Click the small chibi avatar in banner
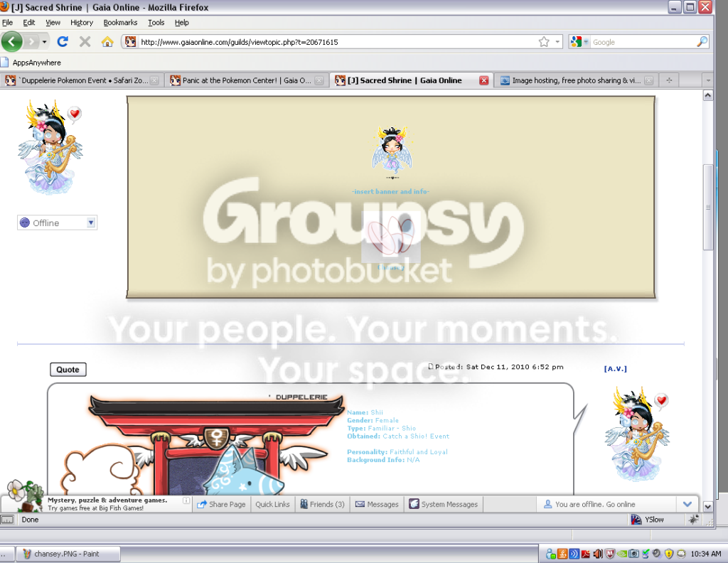 (x=392, y=149)
